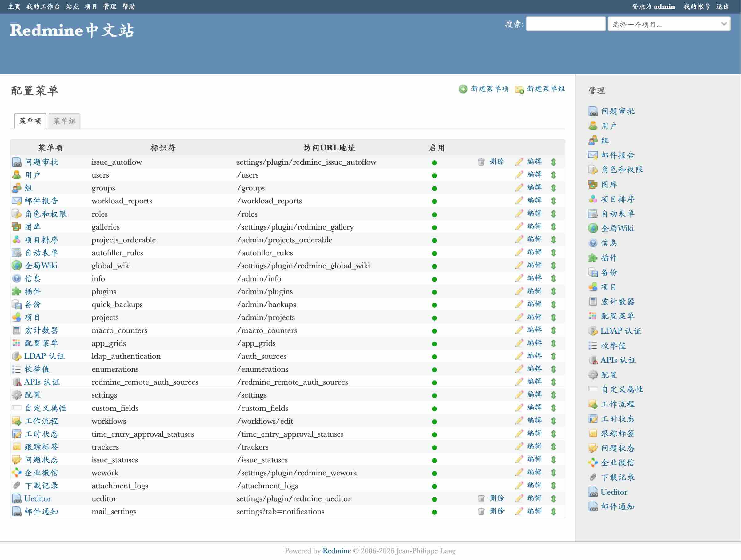
Task: Click the sort handle arrows in the trackers row
Action: pos(553,447)
